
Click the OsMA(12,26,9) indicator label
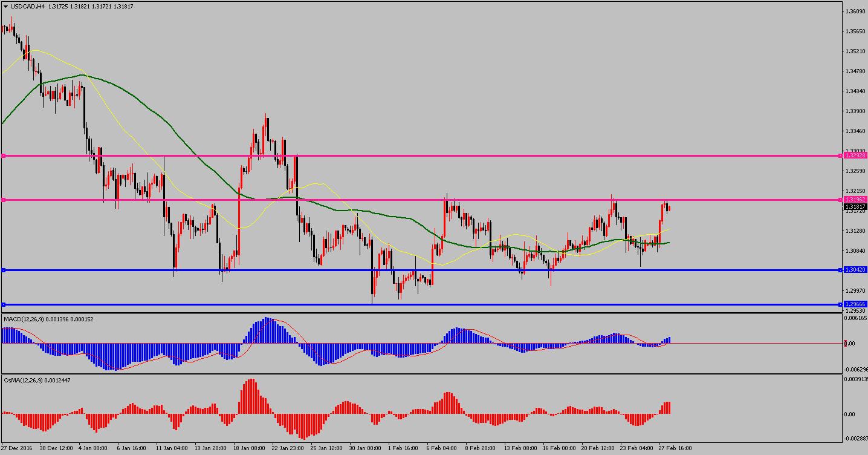click(22, 380)
